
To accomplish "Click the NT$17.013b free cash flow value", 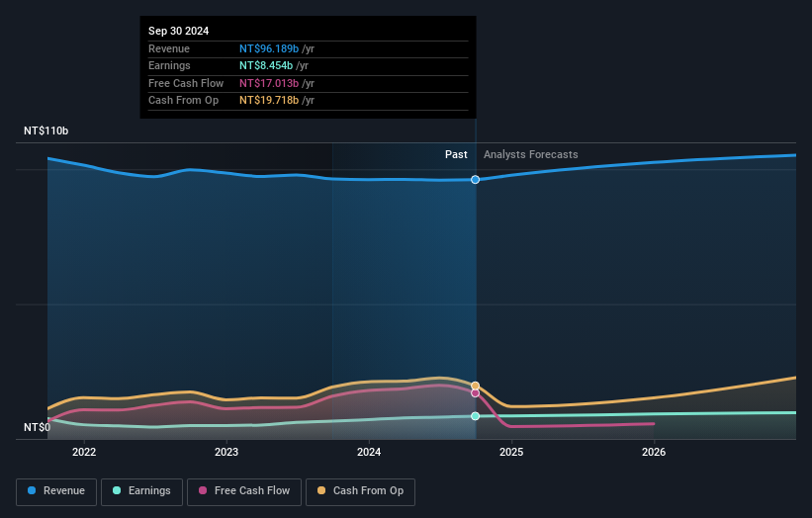I will coord(269,83).
